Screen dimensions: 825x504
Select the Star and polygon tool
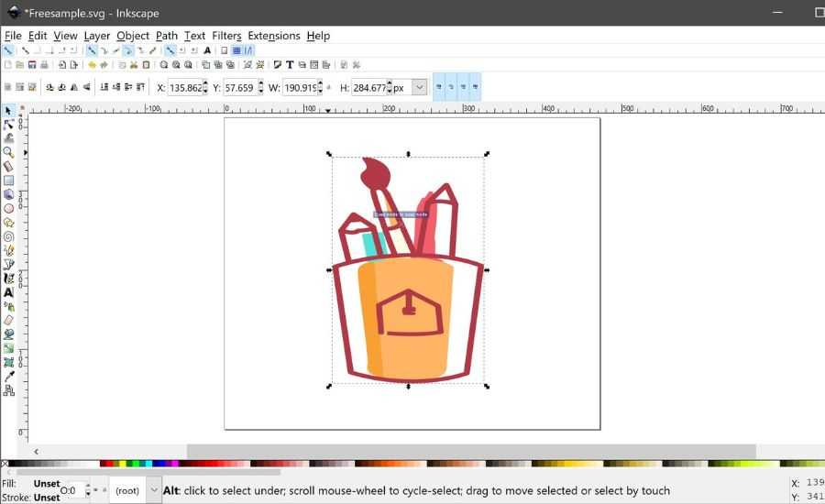[x=8, y=222]
